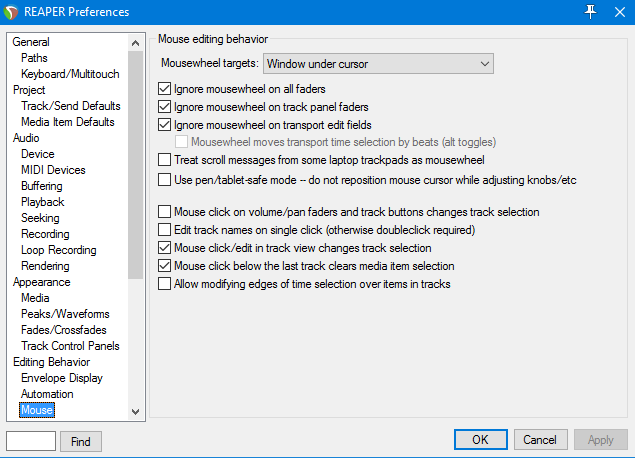Open the Mousewheel targets dropdown
Screen dimensions: 635x458
pyautogui.click(x=378, y=64)
